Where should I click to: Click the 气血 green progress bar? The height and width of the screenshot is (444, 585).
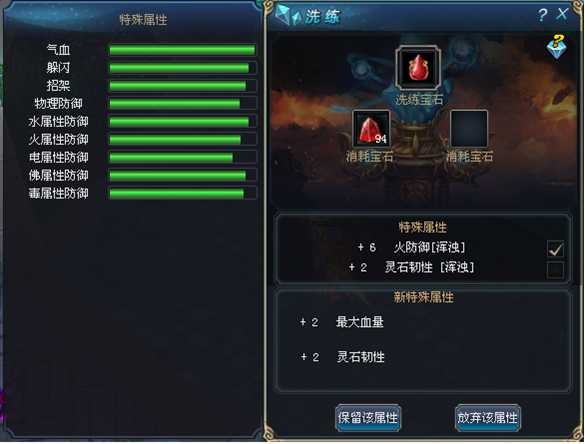coord(182,50)
